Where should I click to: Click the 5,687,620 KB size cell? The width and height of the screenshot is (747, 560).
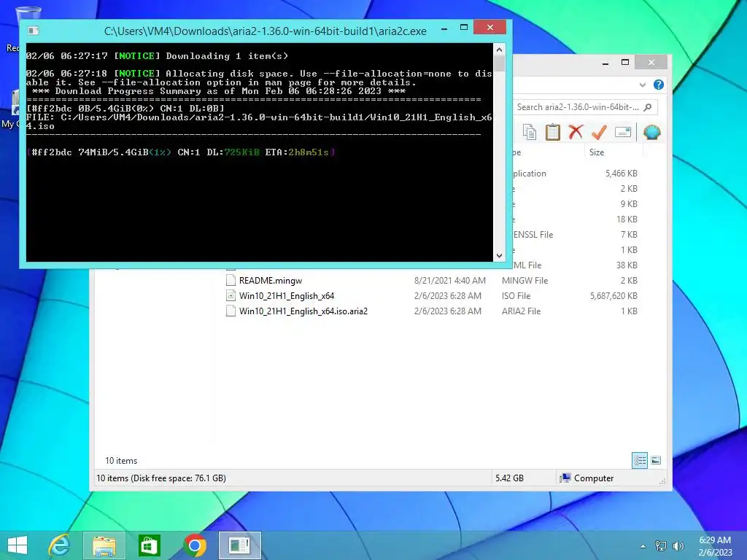tap(614, 296)
